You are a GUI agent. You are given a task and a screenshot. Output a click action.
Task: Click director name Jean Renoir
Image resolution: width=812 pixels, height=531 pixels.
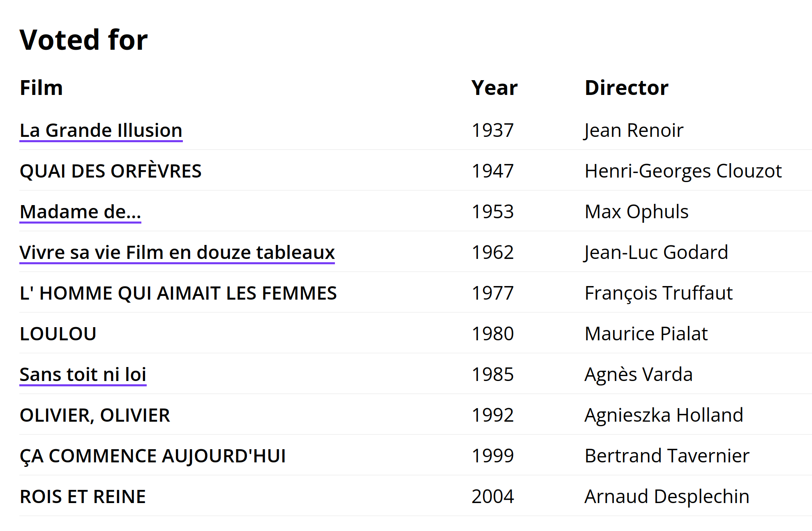634,130
